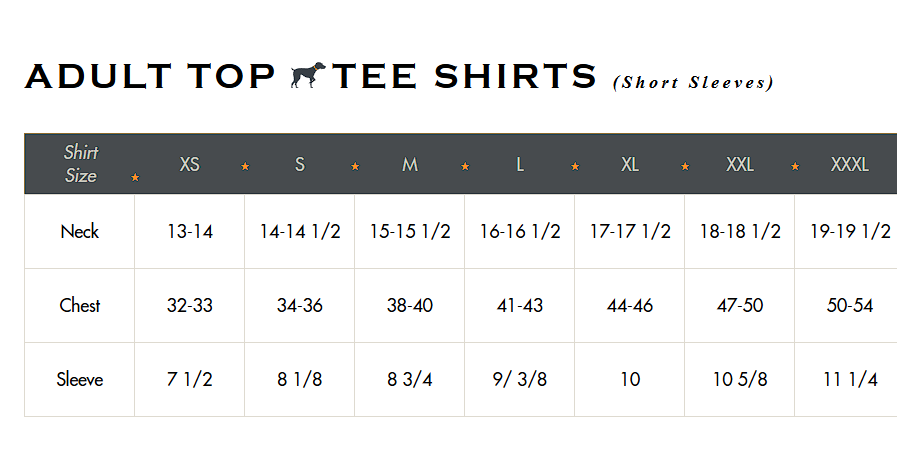Screen dimensions: 897x458
Task: Click the 50-54 chest cell for XXXL
Action: pos(850,305)
